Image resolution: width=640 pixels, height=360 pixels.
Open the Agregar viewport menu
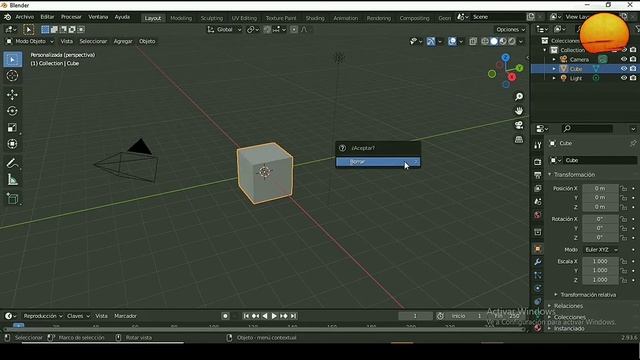[x=123, y=41]
